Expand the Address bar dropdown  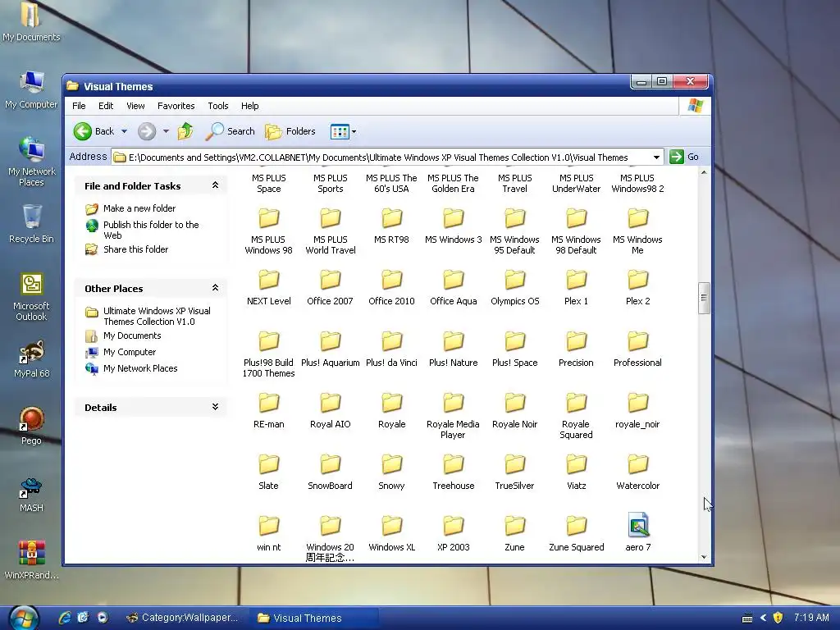click(x=656, y=157)
